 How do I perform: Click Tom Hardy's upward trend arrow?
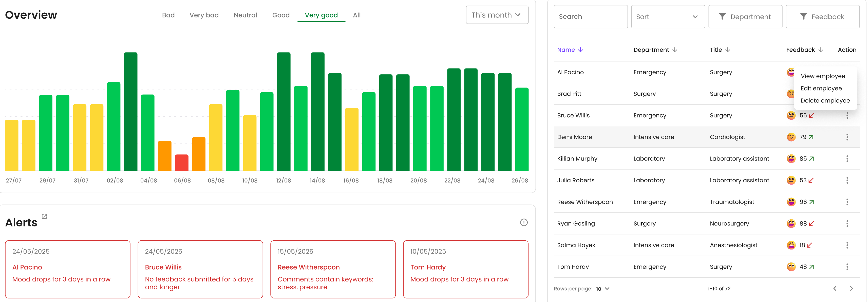(x=812, y=267)
